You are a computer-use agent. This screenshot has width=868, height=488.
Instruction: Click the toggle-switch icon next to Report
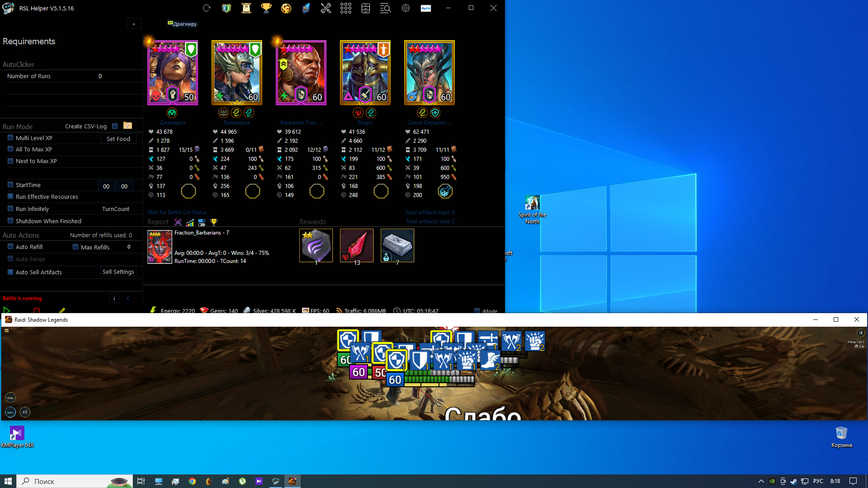tap(202, 222)
